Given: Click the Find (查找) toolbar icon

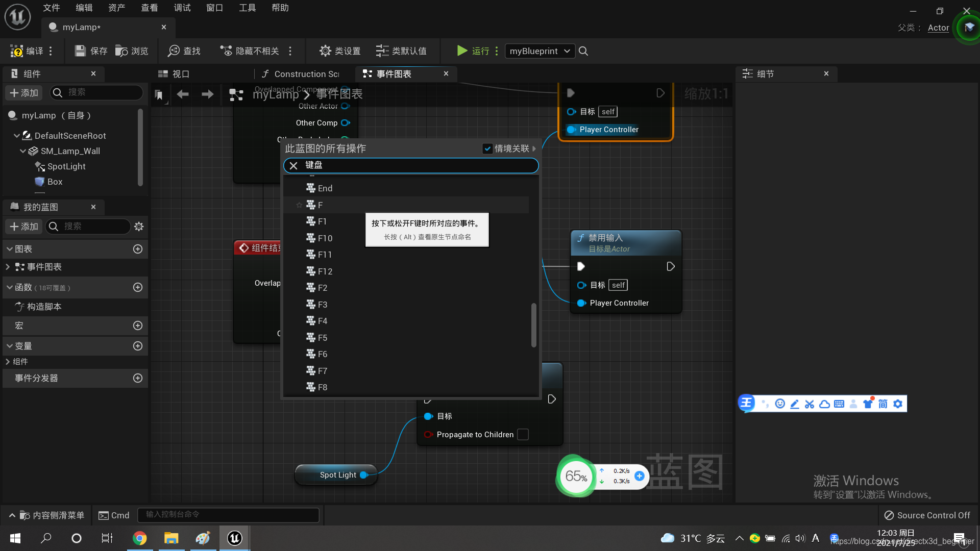Looking at the screenshot, I should point(174,51).
